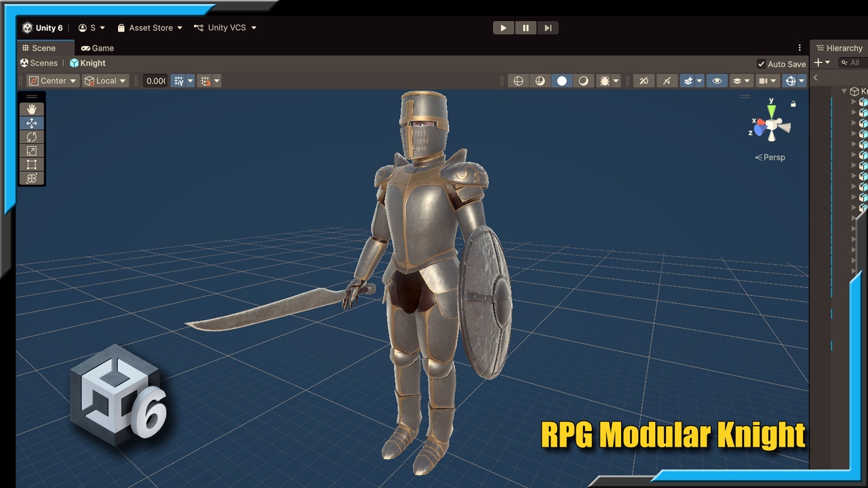Open the debug draw mode bug icon
The height and width of the screenshot is (488, 868).
tap(604, 81)
